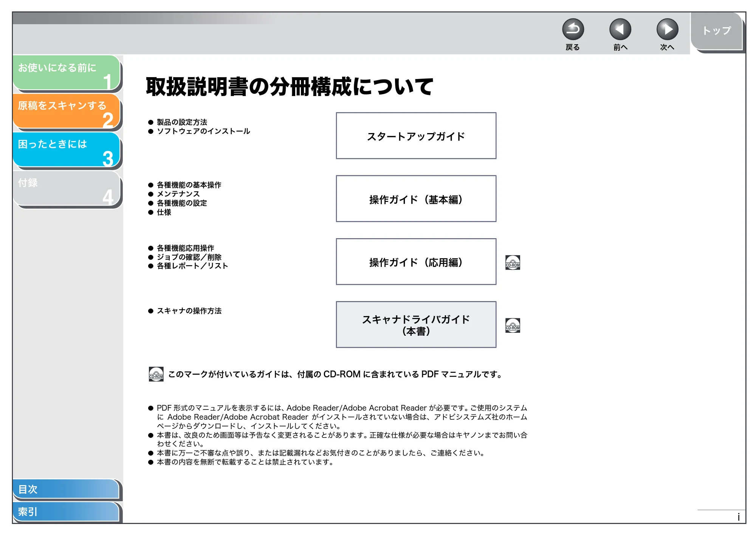Open chapter 3 困ったときには tab
This screenshot has width=756, height=535.
[67, 150]
